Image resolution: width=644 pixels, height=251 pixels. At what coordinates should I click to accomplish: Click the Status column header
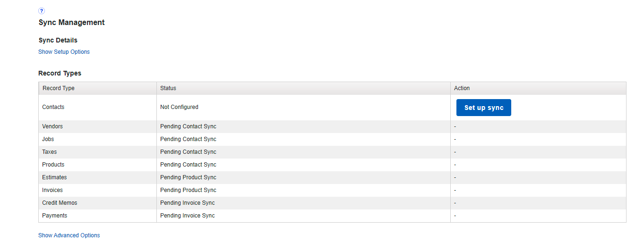pyautogui.click(x=168, y=88)
